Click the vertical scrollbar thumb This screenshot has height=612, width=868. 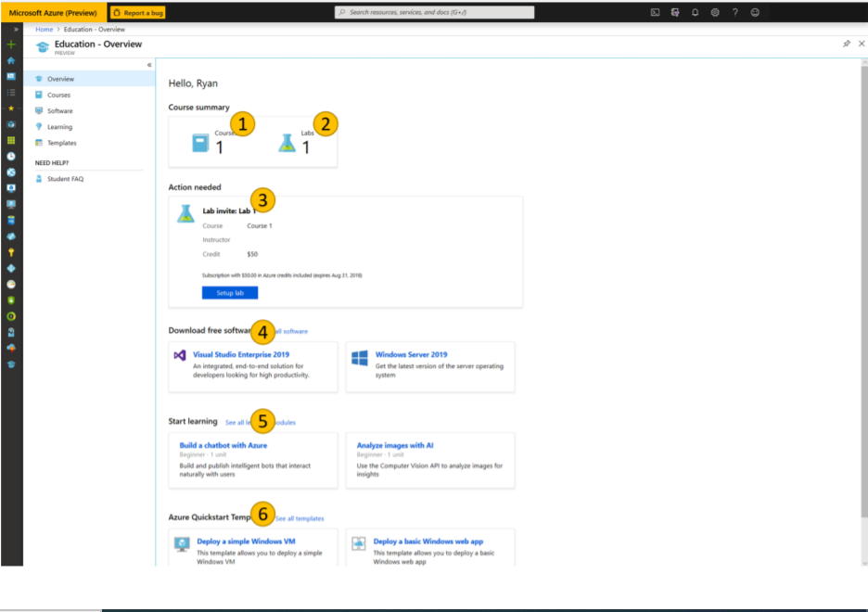[864, 292]
